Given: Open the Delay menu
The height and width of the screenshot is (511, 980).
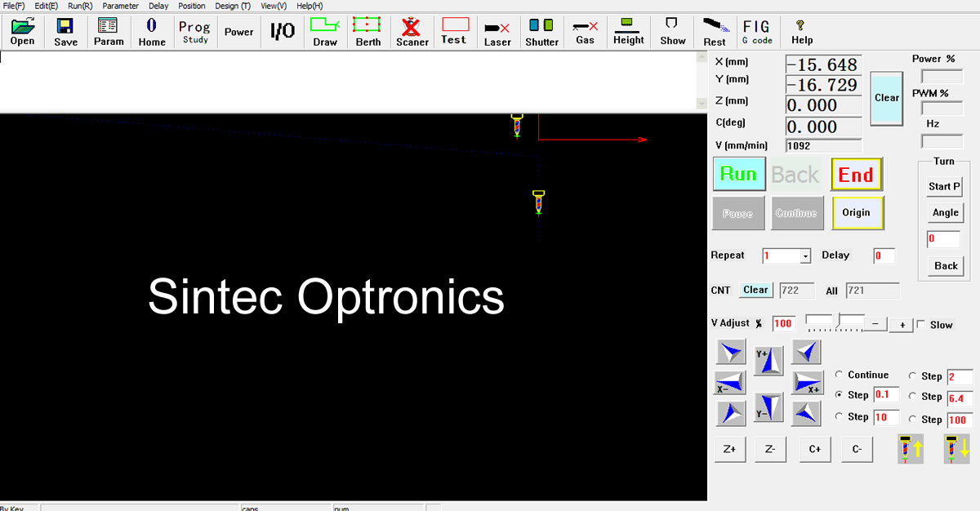Looking at the screenshot, I should pyautogui.click(x=158, y=6).
